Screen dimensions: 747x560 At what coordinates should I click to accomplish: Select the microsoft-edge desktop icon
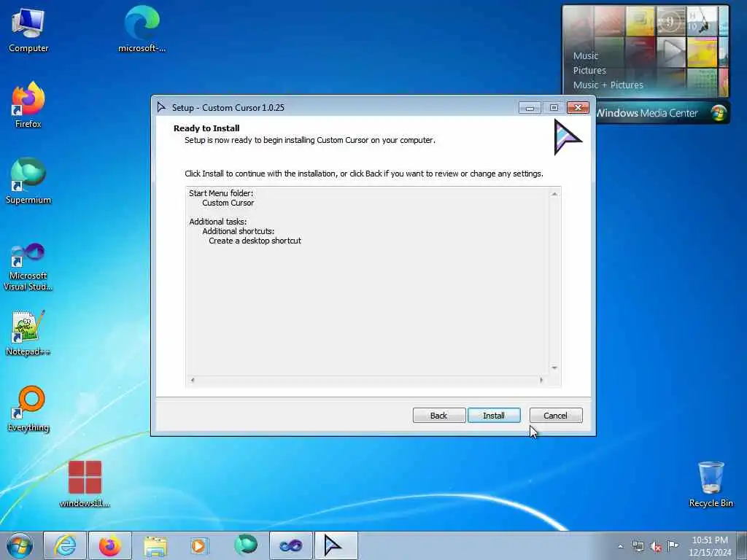(x=142, y=29)
